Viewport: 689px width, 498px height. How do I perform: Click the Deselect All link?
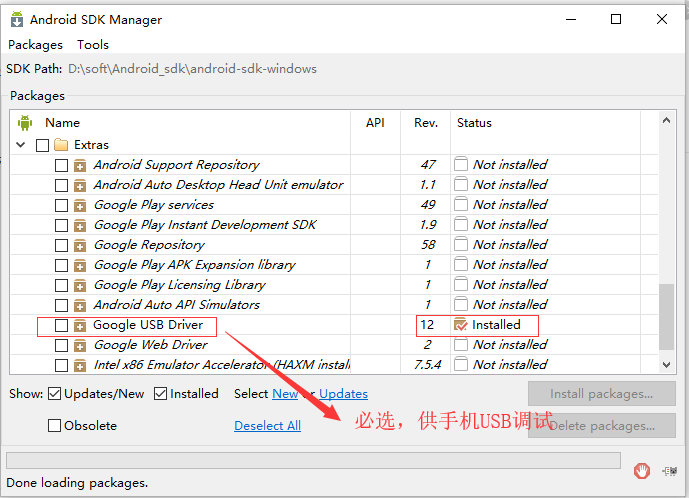pos(267,426)
